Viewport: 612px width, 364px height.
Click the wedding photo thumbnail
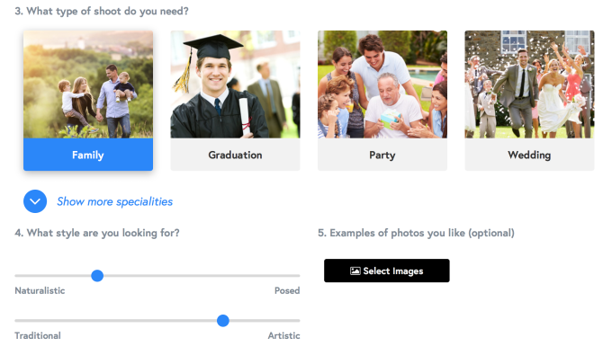[529, 84]
